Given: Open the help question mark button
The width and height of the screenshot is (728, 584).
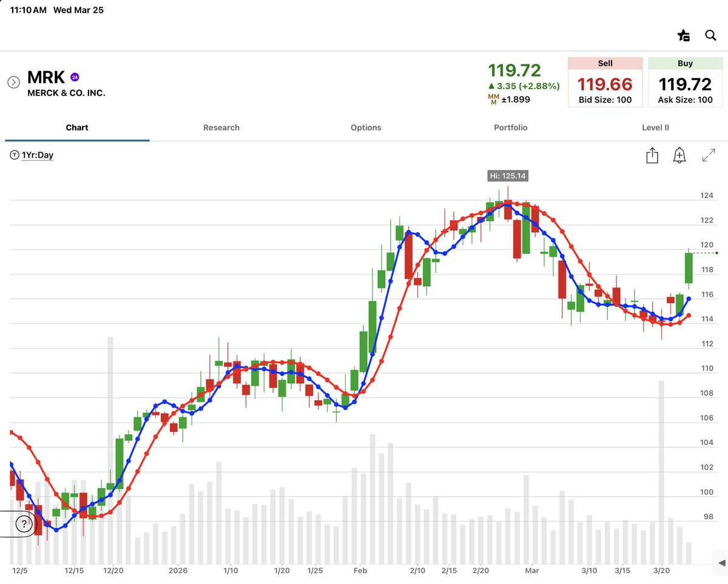Looking at the screenshot, I should [x=23, y=525].
